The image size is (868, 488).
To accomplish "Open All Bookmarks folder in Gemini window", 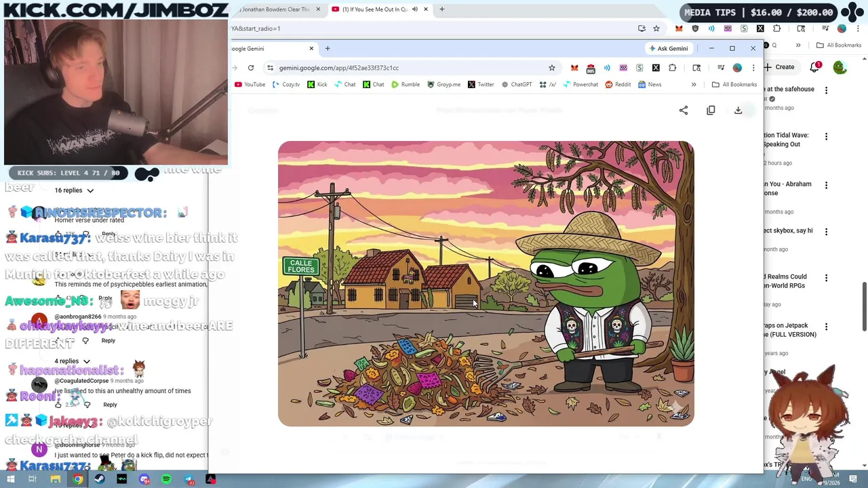I will pos(734,85).
